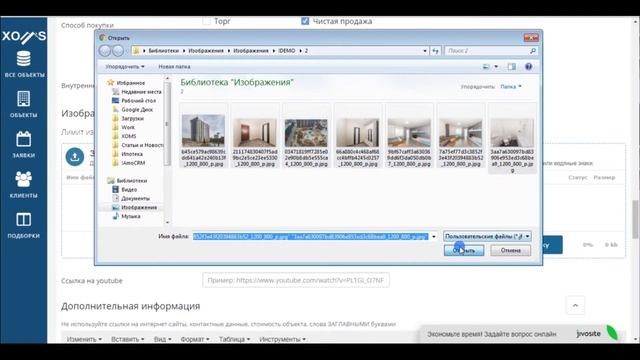The image size is (640, 360).
Task: Select the aerial courtyard photo thumbnail
Action: [306, 133]
